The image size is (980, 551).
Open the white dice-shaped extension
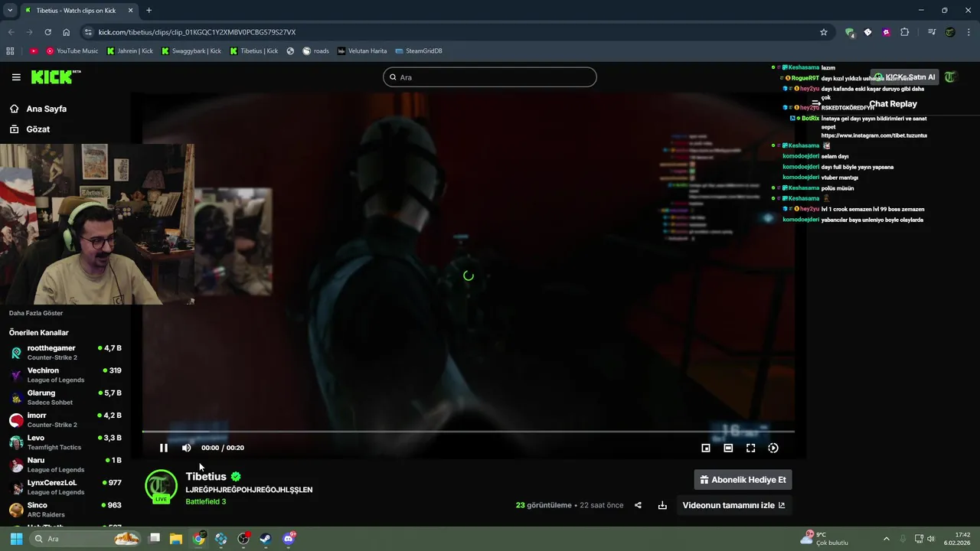click(x=867, y=32)
